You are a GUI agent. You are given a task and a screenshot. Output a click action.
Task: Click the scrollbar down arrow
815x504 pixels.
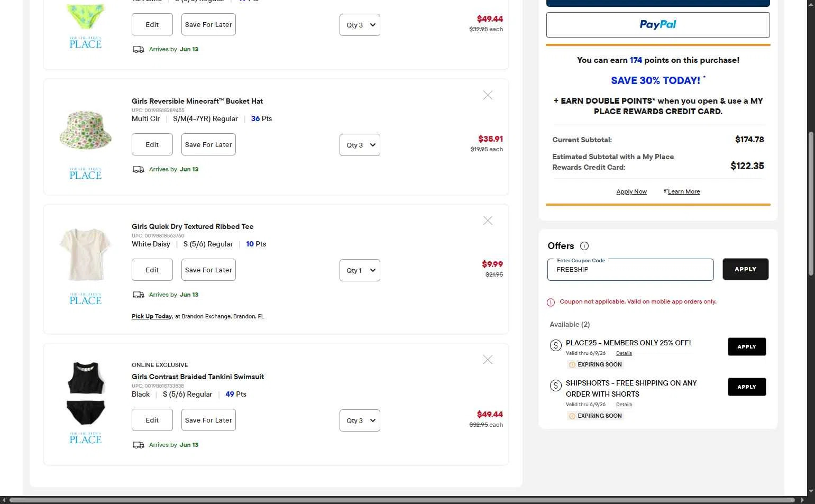click(x=811, y=491)
